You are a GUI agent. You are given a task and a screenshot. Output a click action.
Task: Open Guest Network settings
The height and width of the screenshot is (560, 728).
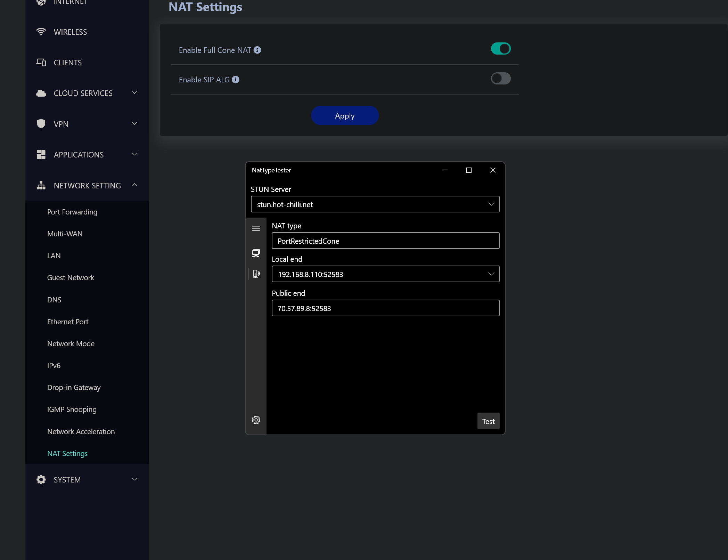pyautogui.click(x=71, y=278)
